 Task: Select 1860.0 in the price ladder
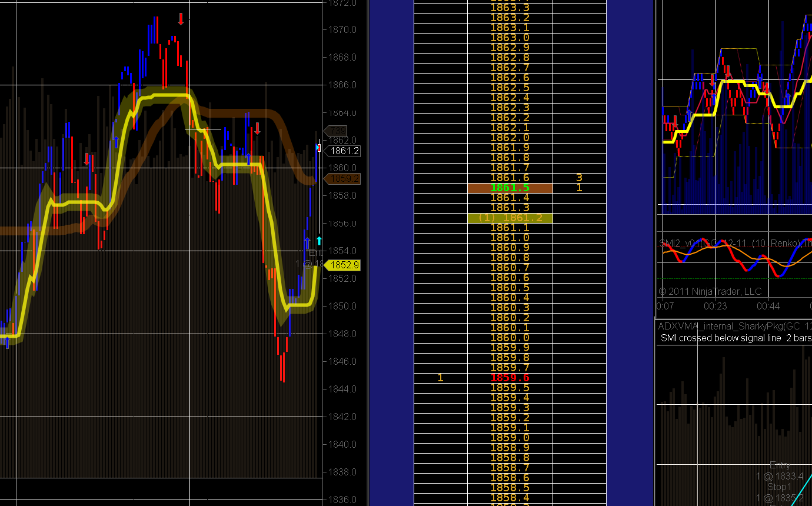click(x=510, y=338)
